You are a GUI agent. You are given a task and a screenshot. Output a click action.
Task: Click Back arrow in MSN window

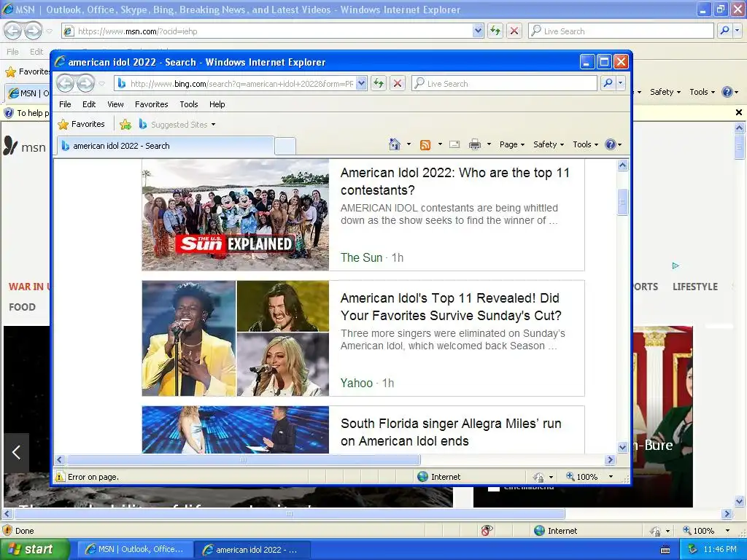tap(13, 31)
